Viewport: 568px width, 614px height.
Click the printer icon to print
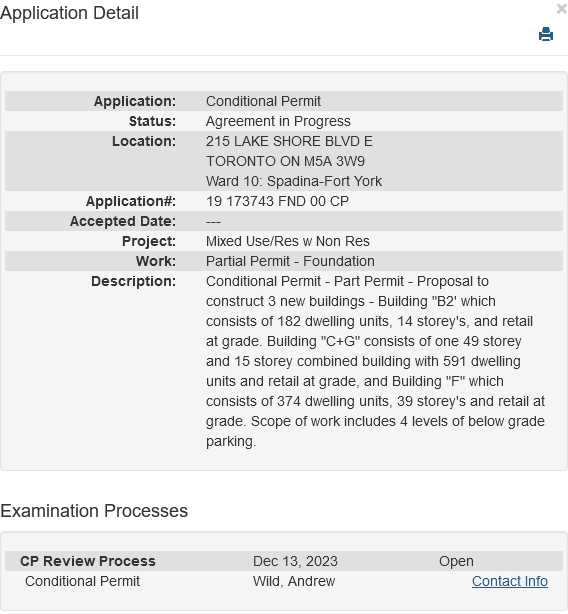pyautogui.click(x=546, y=34)
